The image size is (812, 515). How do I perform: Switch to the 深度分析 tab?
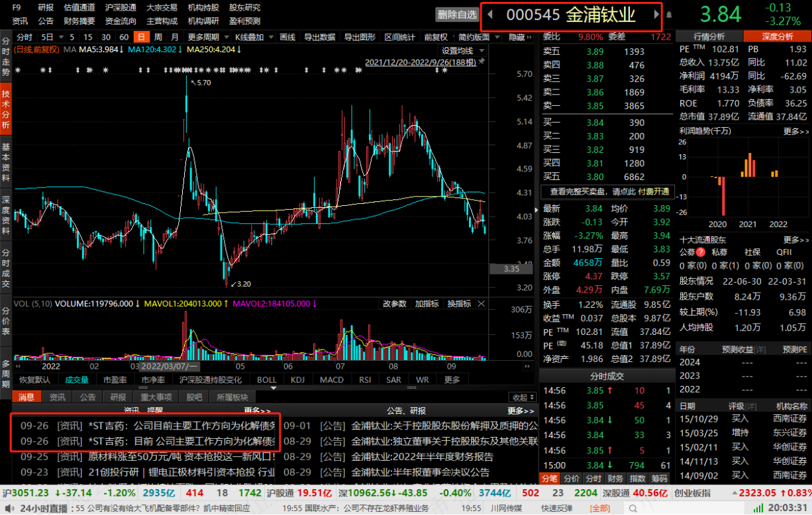coord(778,36)
